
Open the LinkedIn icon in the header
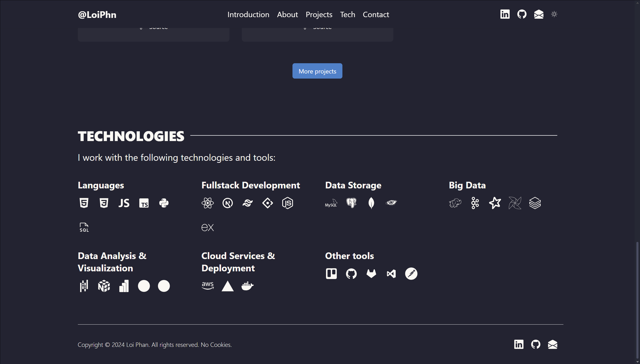pos(505,14)
